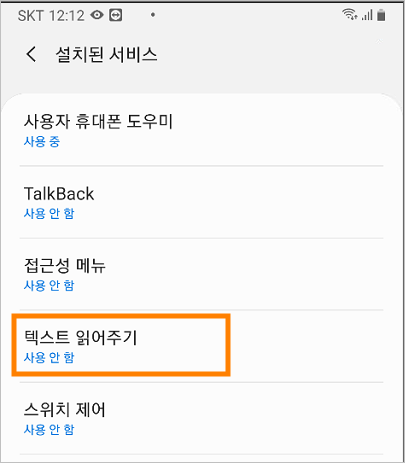Tap the TeamViewer notification icon
This screenshot has width=405, height=463.
coord(116,15)
